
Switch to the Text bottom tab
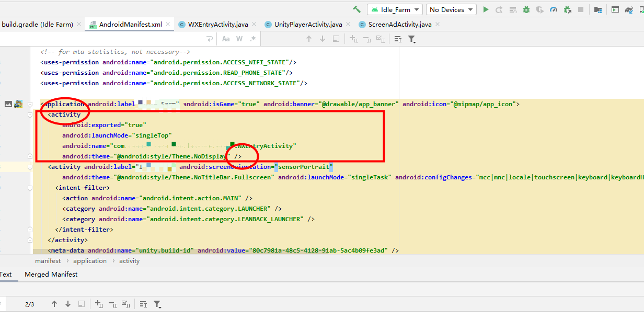click(x=6, y=275)
